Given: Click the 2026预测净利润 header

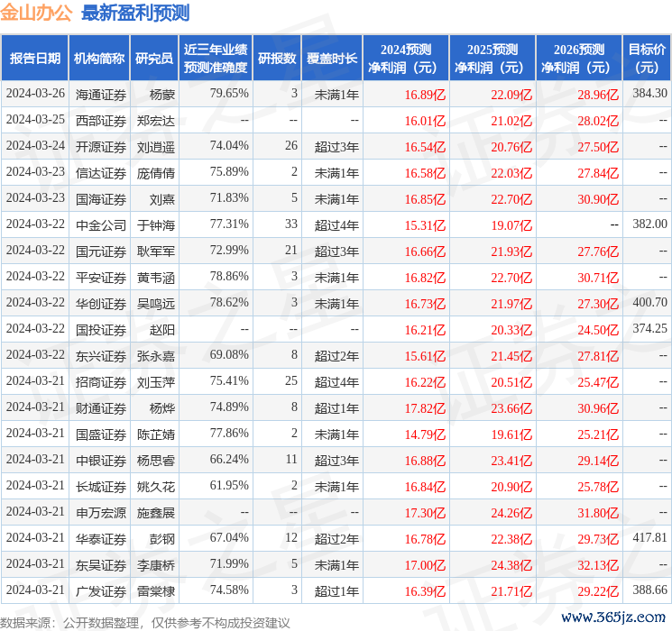Looking at the screenshot, I should click(579, 59).
